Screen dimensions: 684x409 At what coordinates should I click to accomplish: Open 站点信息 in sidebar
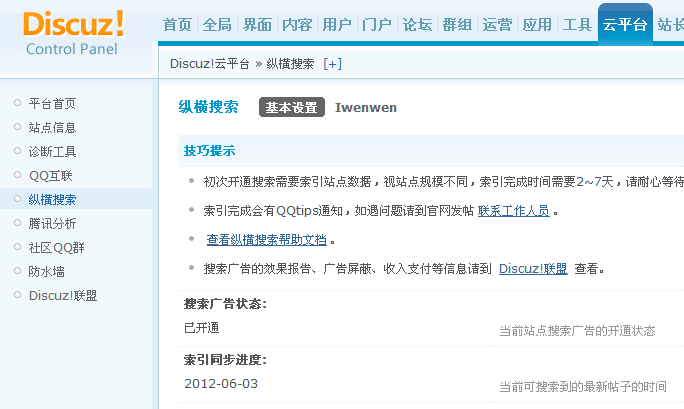[x=52, y=127]
